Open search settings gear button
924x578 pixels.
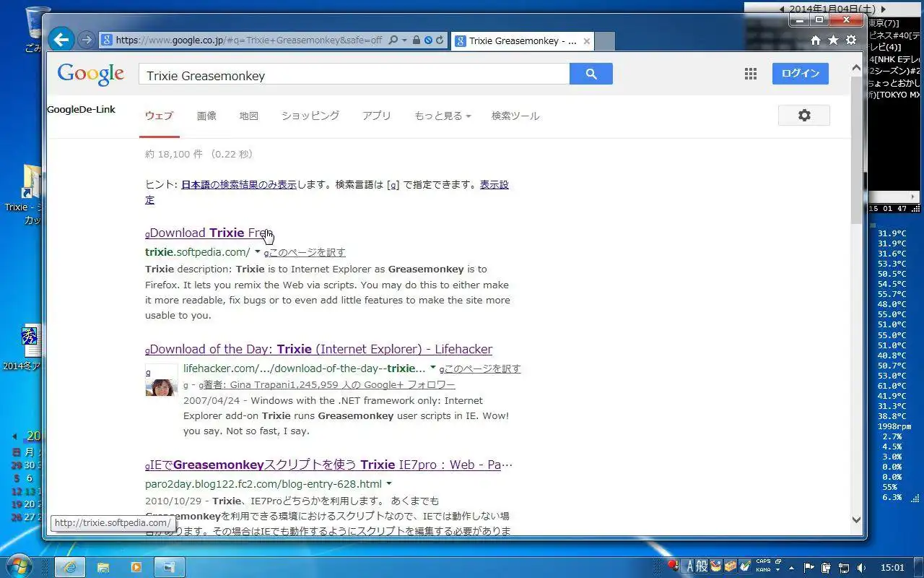(x=804, y=116)
